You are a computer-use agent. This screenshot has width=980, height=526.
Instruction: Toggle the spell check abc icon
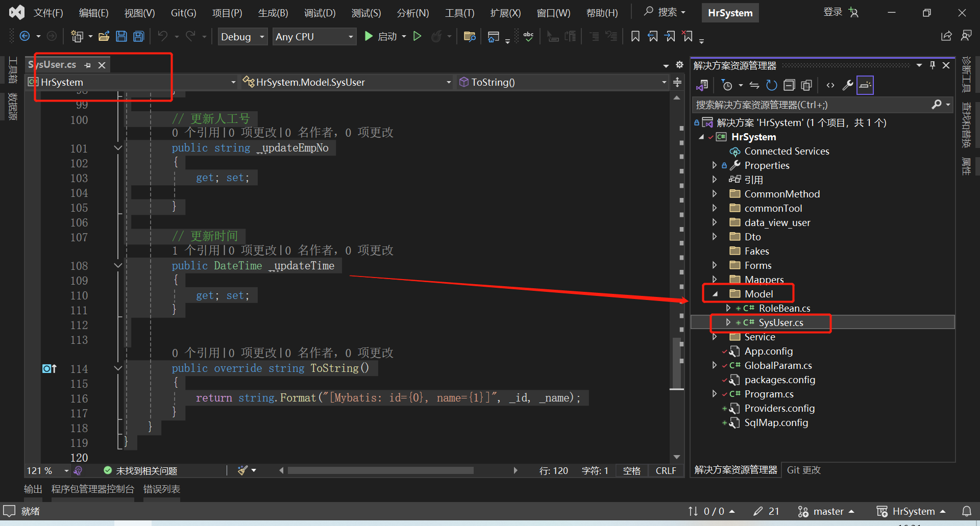click(528, 36)
